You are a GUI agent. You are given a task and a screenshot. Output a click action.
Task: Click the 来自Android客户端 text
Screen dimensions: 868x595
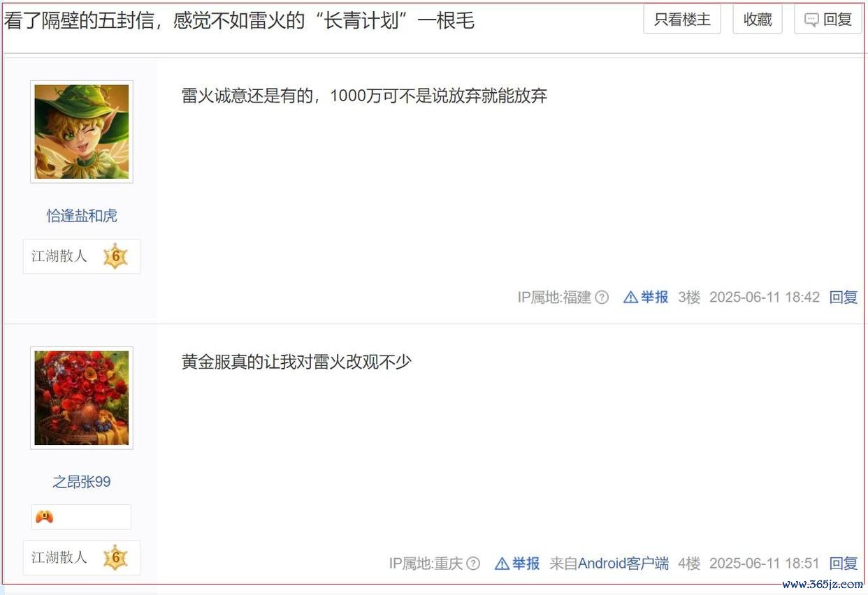(x=609, y=563)
